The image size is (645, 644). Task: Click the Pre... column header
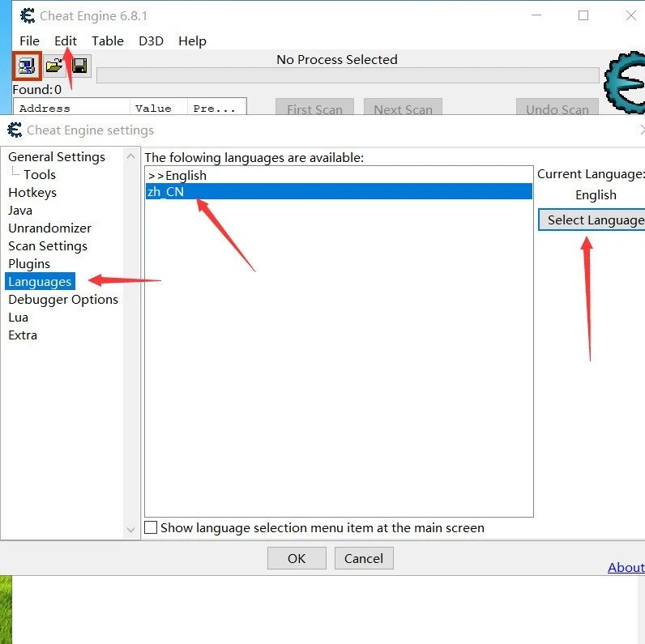click(x=217, y=108)
